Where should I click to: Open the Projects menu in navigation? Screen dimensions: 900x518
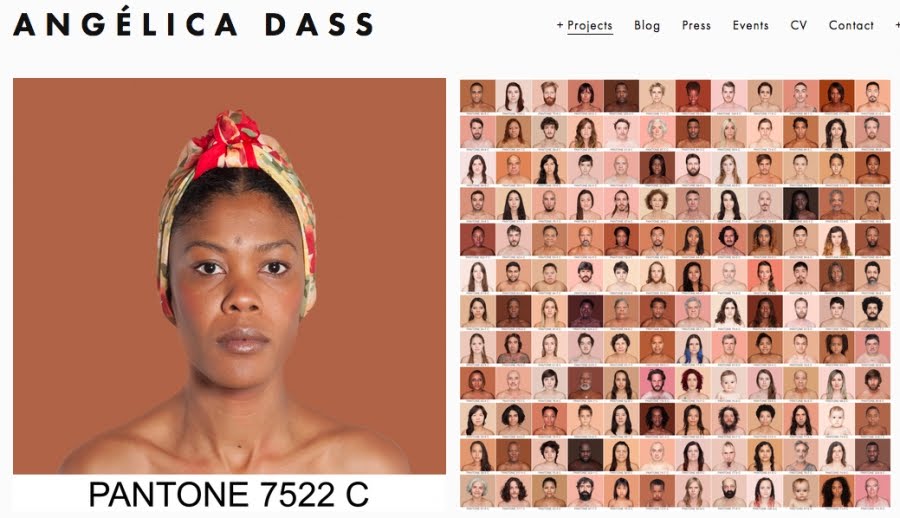pyautogui.click(x=589, y=25)
